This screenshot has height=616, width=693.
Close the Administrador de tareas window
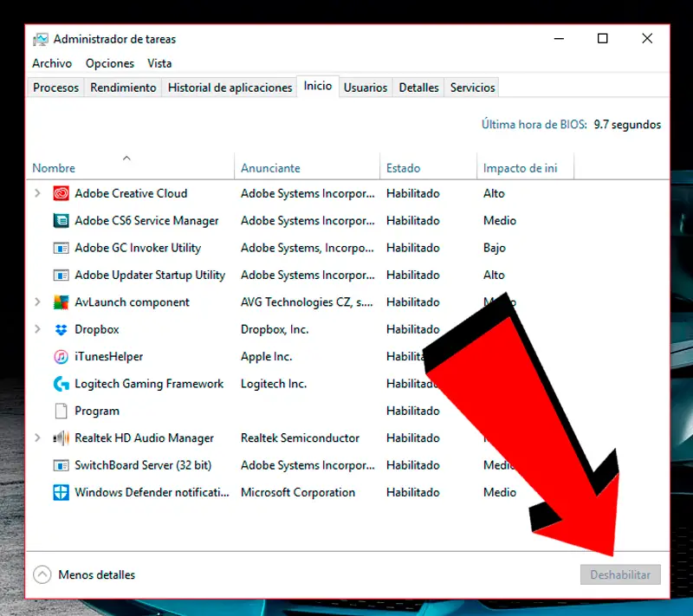click(647, 39)
